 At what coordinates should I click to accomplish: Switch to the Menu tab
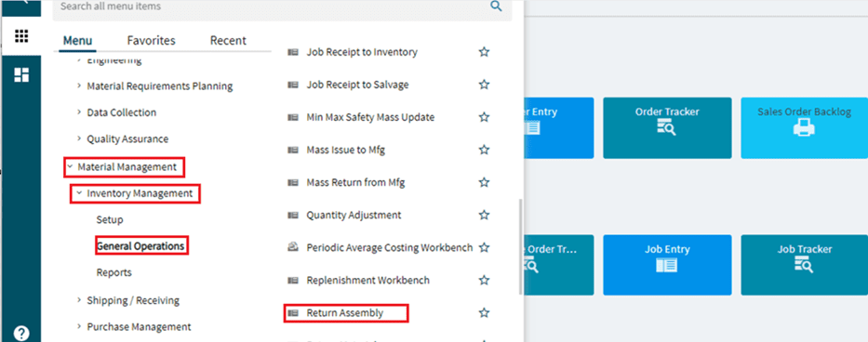click(x=77, y=40)
